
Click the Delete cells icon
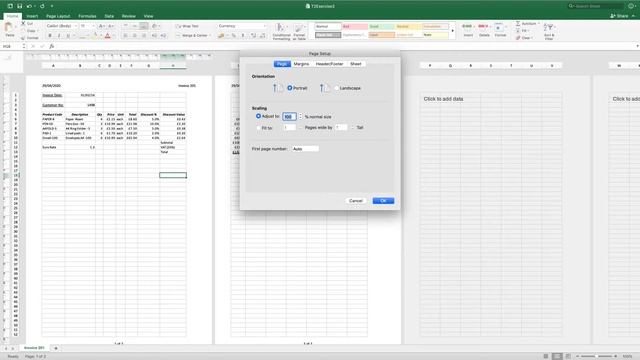[x=484, y=27]
